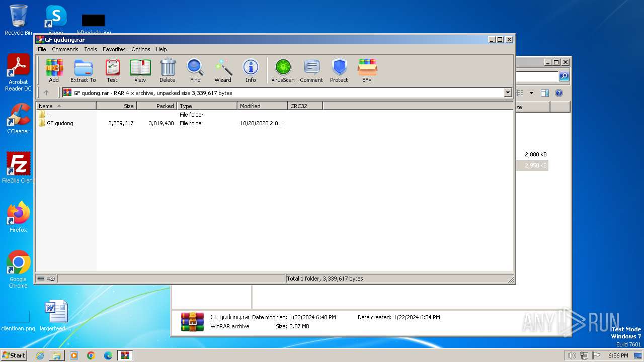Open the File menu
Viewport: 644px width, 362px height.
(x=42, y=49)
